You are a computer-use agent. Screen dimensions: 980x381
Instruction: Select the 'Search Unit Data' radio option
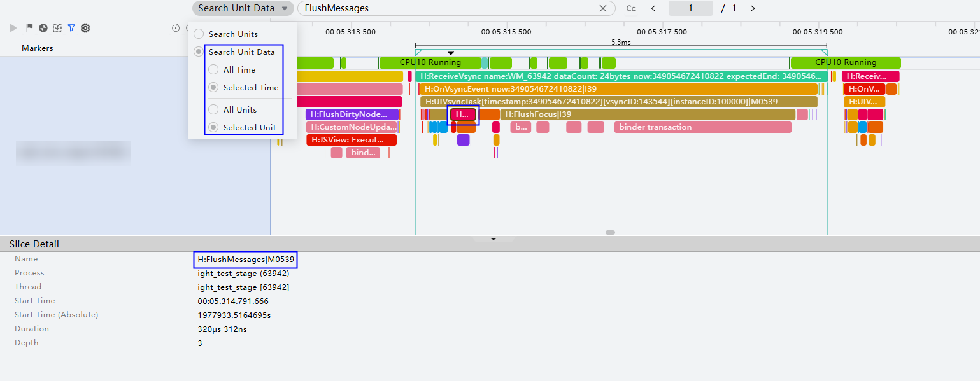click(199, 52)
